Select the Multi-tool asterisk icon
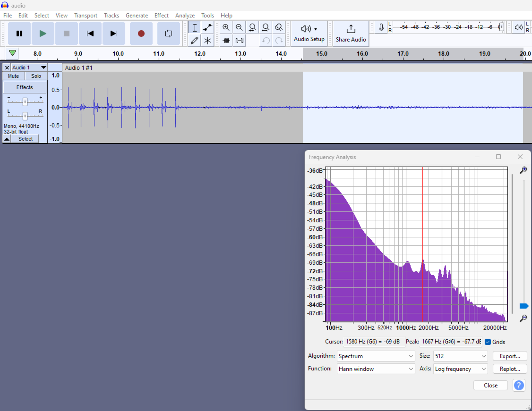 coord(208,40)
